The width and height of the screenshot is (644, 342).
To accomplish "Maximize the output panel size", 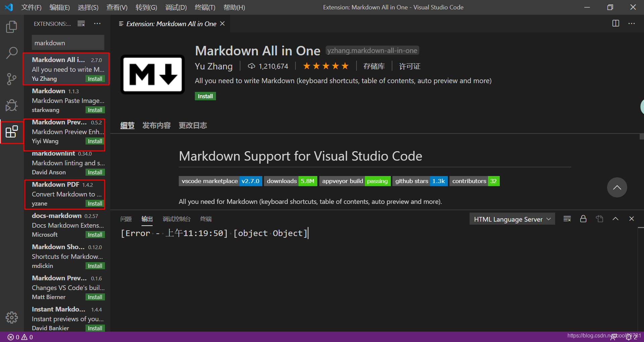I will [615, 219].
